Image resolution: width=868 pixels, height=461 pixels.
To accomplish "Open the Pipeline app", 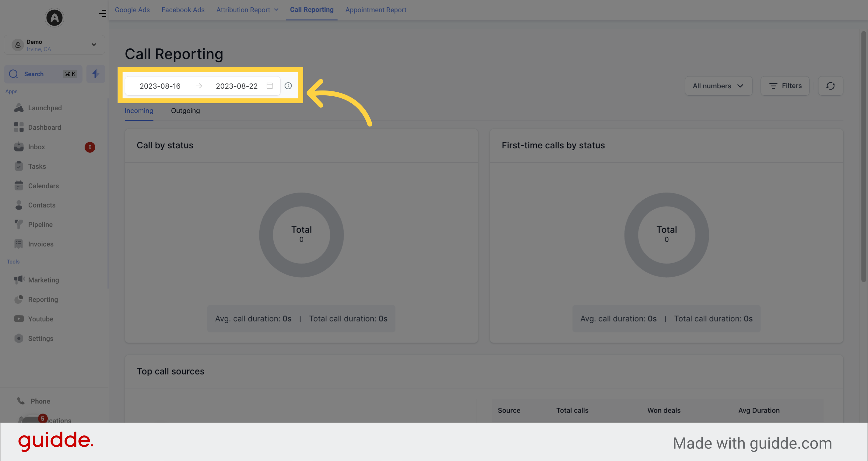I will click(x=40, y=224).
